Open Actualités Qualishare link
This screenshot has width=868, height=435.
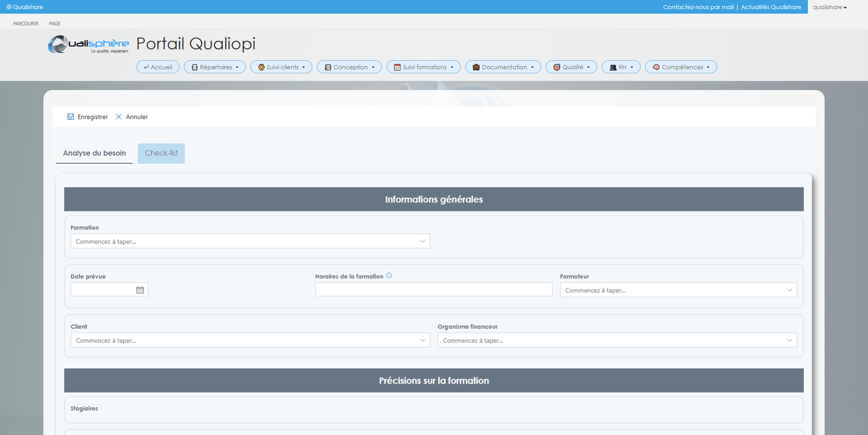[x=771, y=7]
